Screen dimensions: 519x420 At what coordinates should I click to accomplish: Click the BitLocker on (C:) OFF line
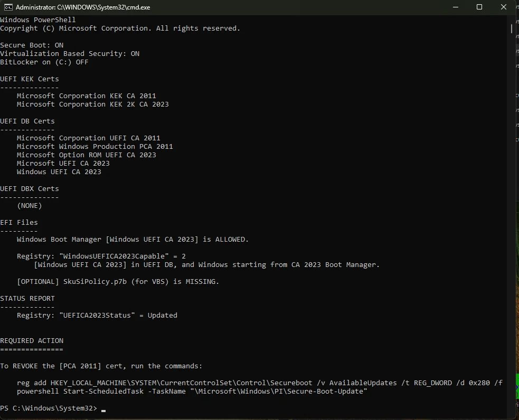coord(44,62)
